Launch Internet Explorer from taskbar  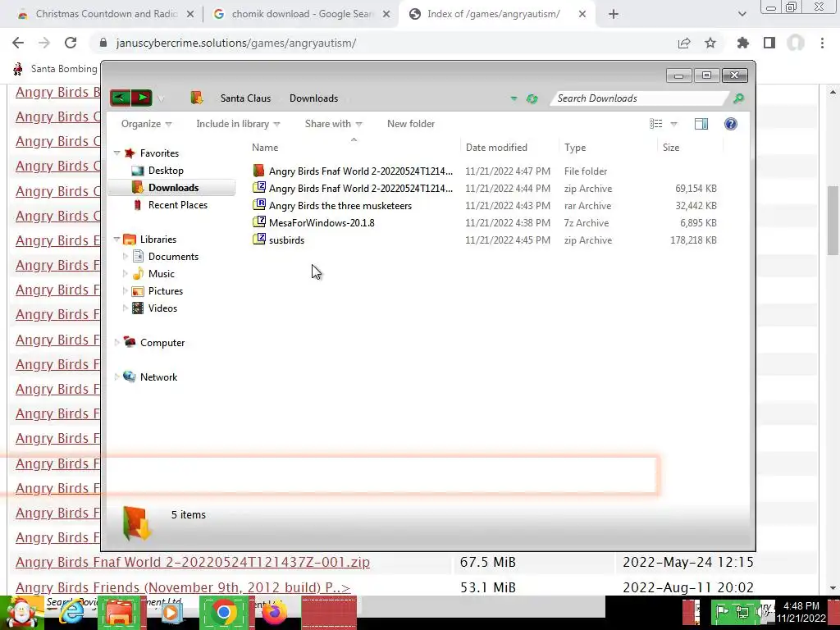tap(71, 612)
